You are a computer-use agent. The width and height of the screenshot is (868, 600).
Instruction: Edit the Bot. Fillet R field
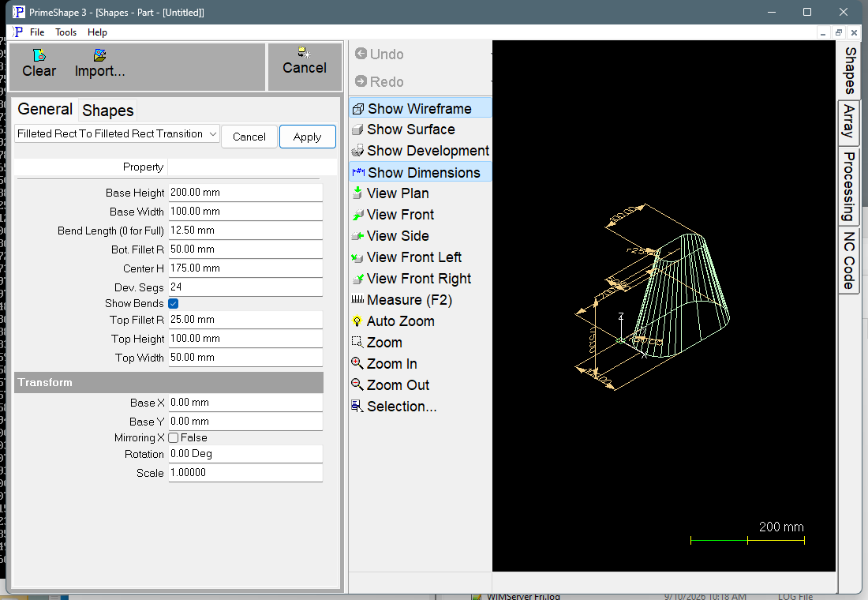(x=245, y=249)
